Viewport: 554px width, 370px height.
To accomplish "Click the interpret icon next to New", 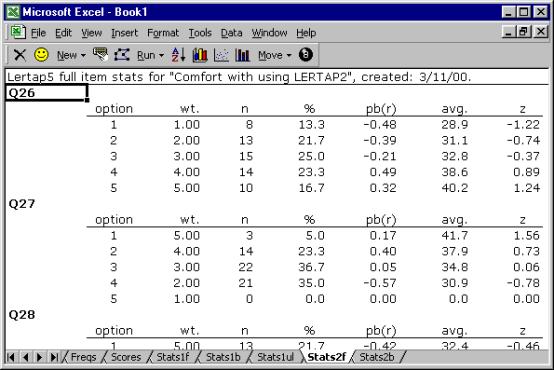I will (100, 55).
